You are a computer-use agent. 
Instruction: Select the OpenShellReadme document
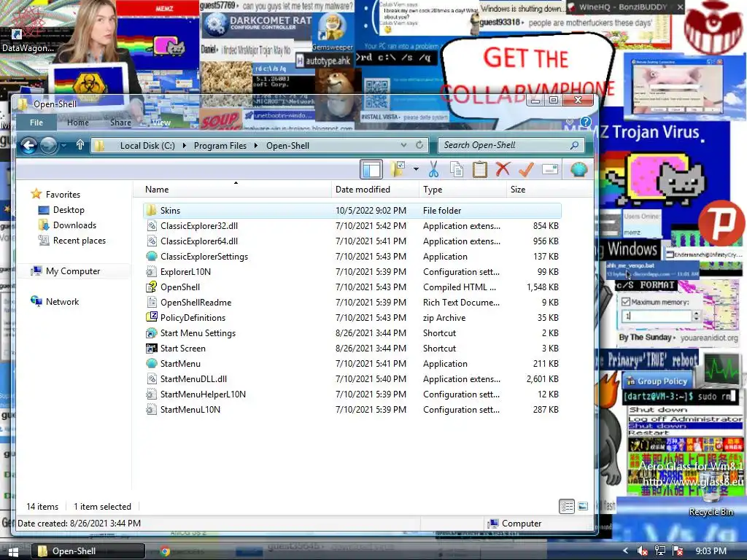352,302
